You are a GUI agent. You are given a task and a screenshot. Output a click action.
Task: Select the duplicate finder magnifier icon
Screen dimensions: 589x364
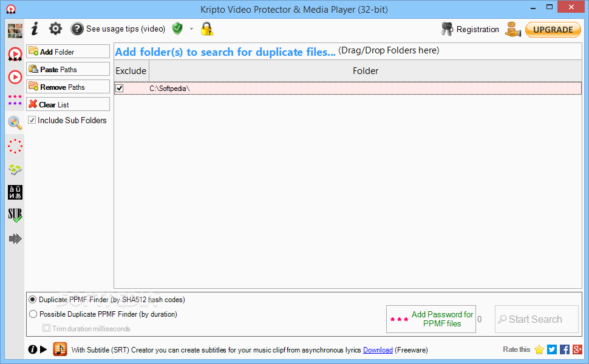(x=15, y=123)
